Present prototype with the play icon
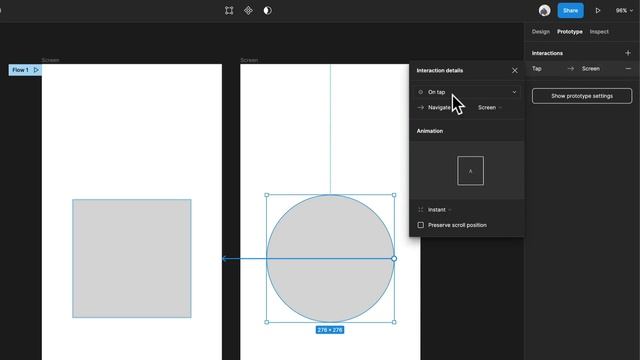 coord(598,11)
